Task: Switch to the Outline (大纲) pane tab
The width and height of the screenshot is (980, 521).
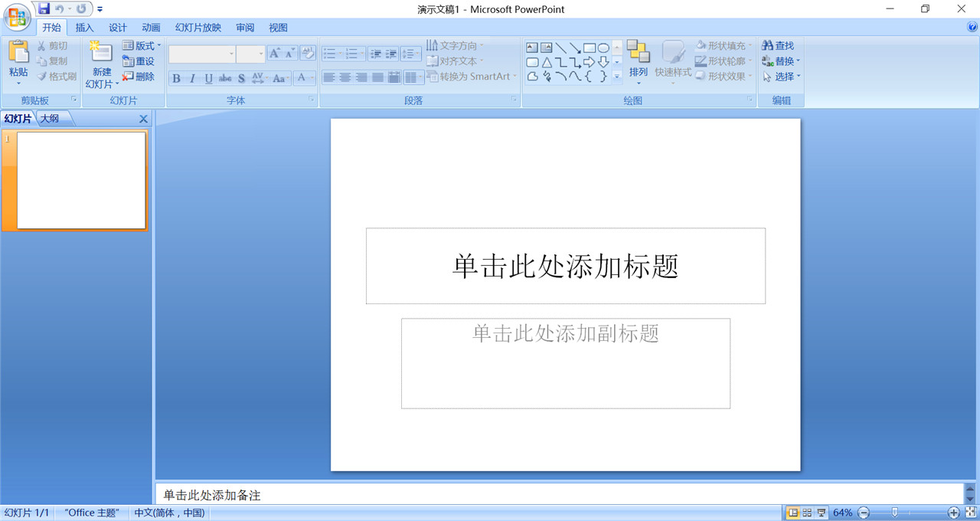Action: click(x=50, y=119)
